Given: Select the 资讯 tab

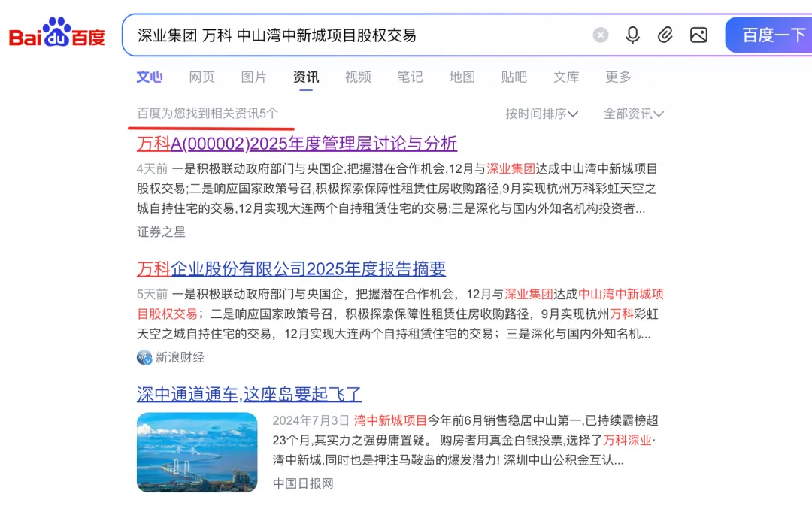Looking at the screenshot, I should 306,77.
